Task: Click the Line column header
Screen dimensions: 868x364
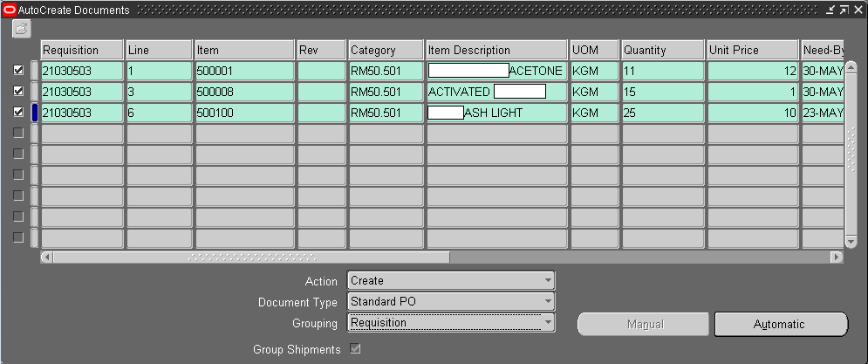Action: 159,50
